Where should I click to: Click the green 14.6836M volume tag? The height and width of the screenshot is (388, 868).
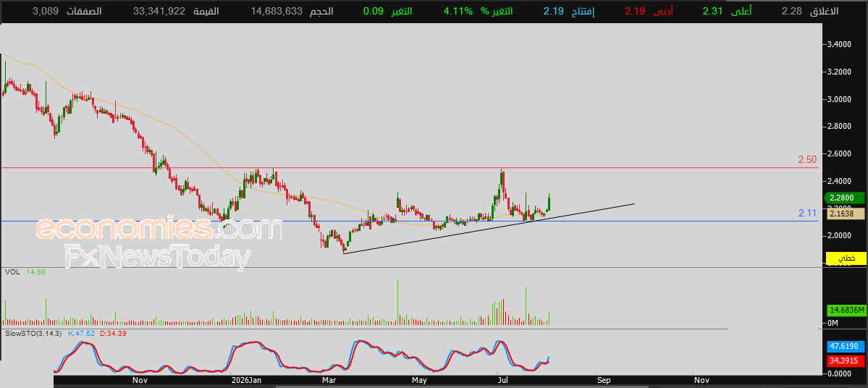coord(846,310)
